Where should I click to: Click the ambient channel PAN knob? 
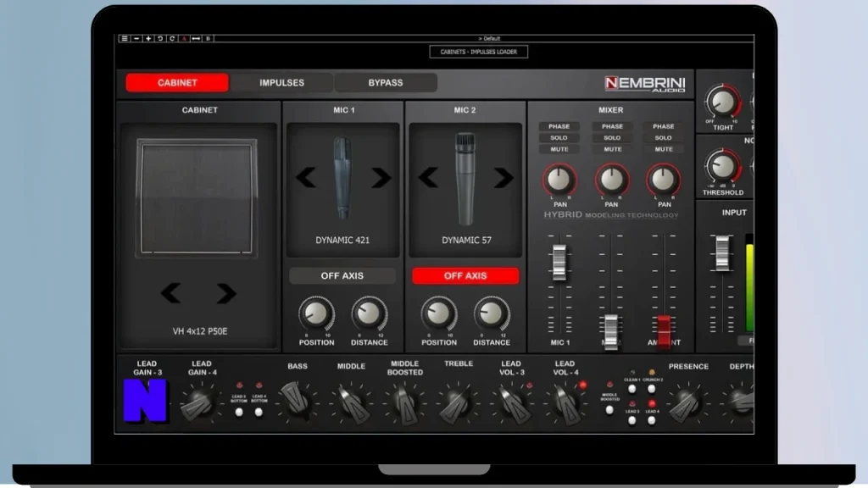tap(663, 180)
